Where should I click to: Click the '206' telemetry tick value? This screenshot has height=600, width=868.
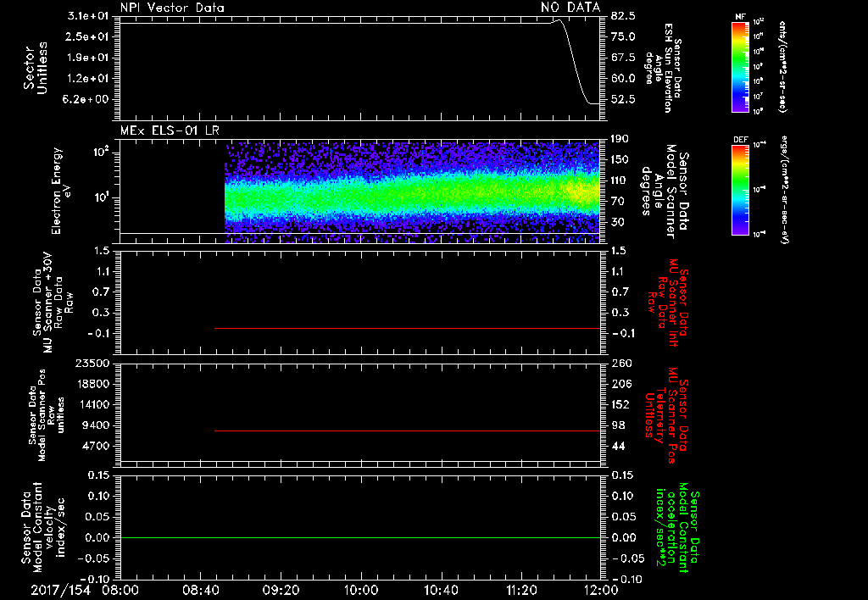pyautogui.click(x=620, y=384)
